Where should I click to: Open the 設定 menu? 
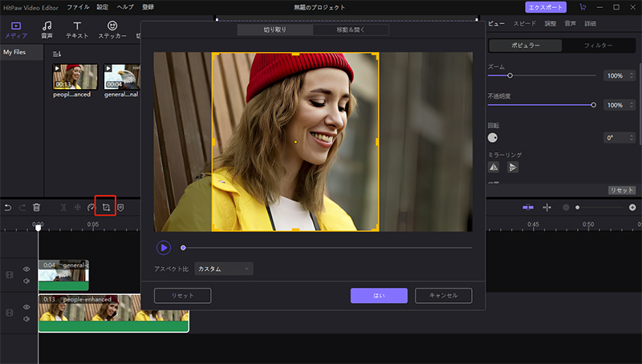click(x=103, y=7)
